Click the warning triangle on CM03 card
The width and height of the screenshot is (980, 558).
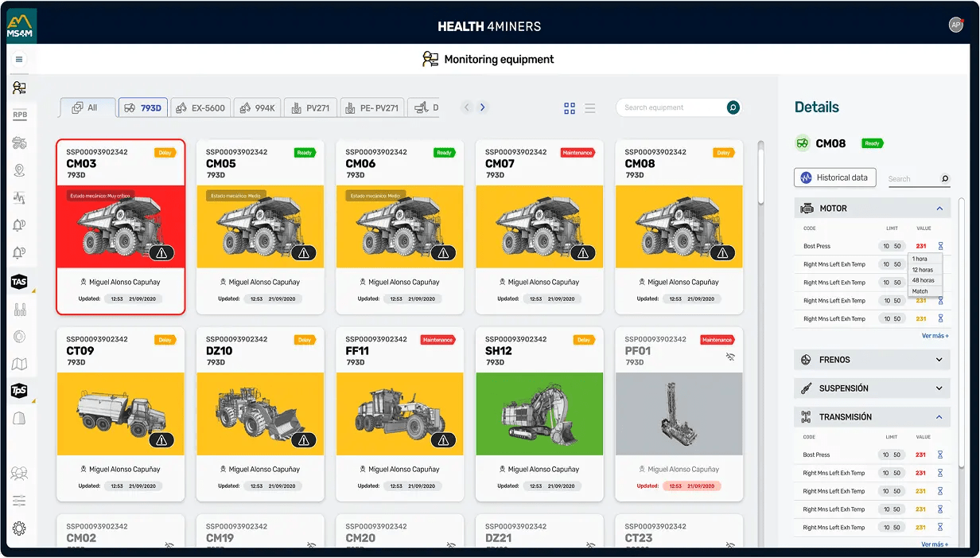pyautogui.click(x=162, y=253)
